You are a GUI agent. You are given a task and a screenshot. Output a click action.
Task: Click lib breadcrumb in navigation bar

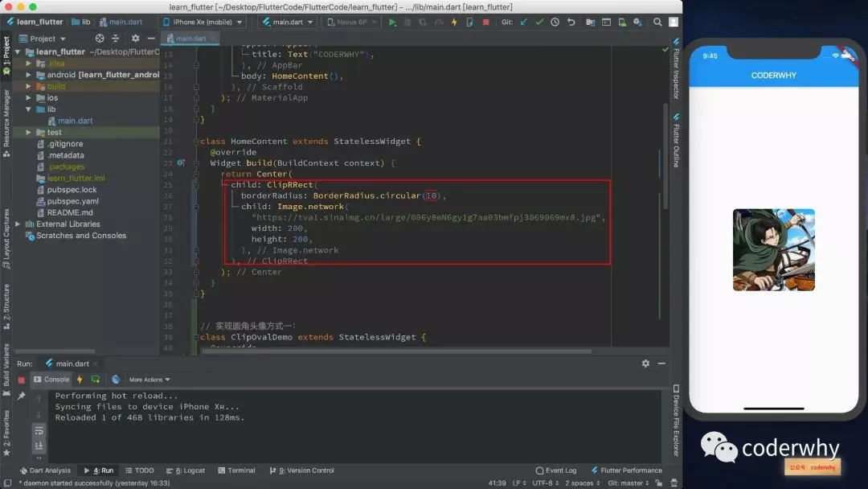pyautogui.click(x=81, y=23)
